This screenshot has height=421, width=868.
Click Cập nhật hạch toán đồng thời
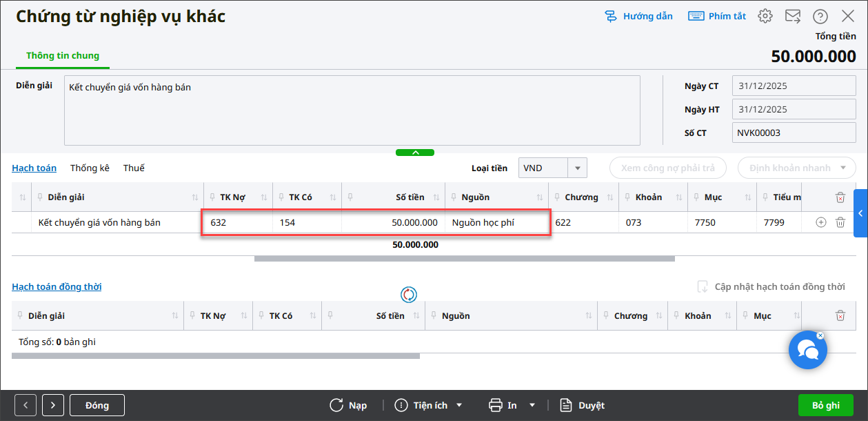coord(771,286)
